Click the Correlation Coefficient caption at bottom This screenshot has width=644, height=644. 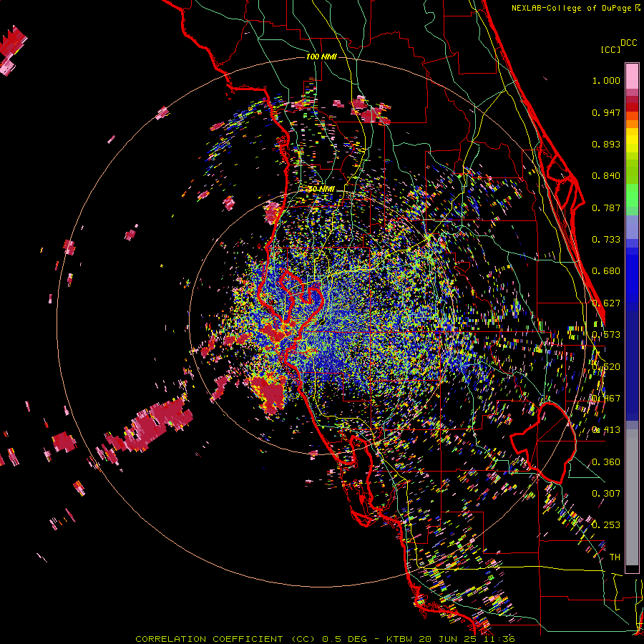pos(325,639)
